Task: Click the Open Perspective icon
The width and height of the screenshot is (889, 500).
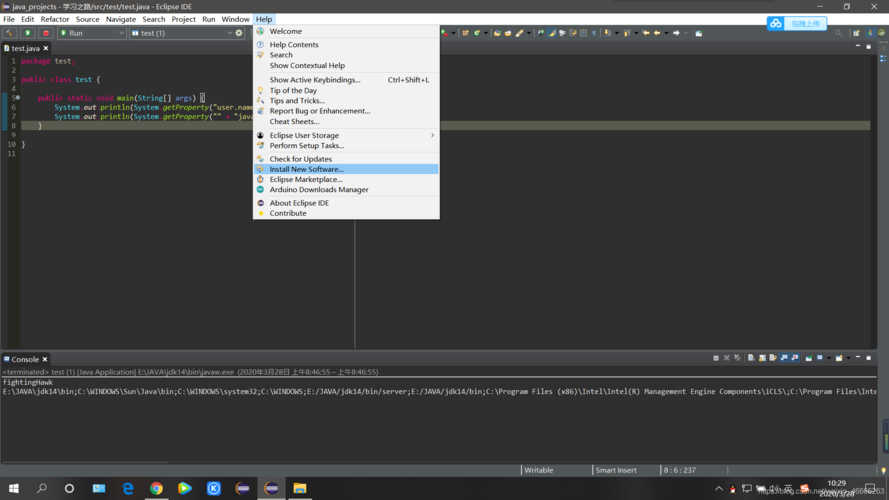Action: 856,33
